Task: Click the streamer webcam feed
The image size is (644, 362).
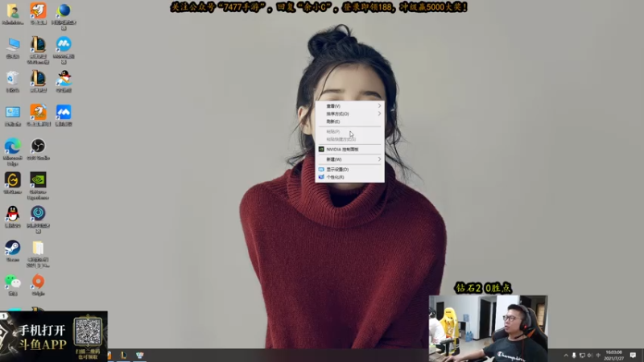Action: [488, 328]
